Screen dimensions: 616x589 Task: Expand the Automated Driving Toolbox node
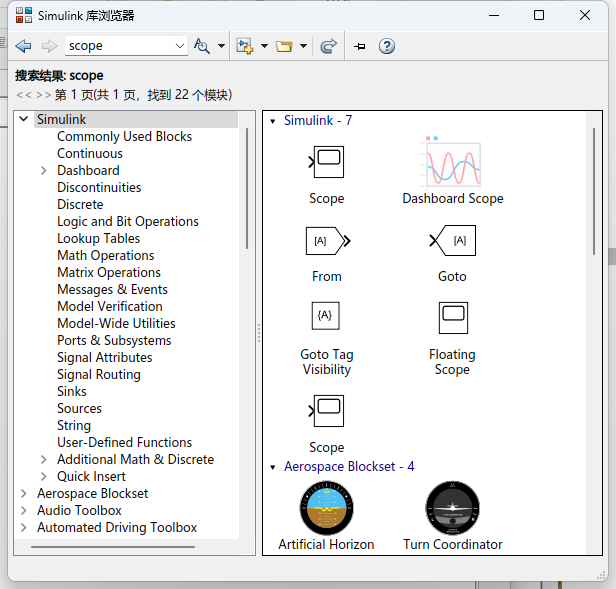[24, 527]
